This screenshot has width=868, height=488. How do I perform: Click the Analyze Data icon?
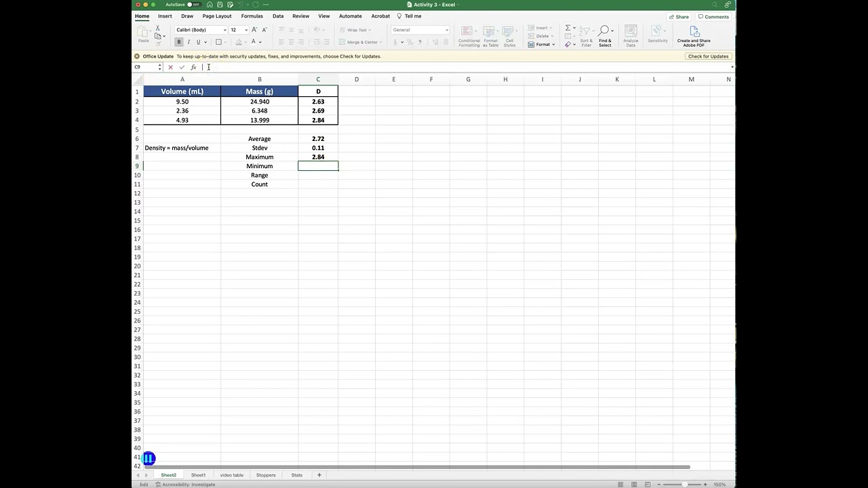(x=631, y=36)
